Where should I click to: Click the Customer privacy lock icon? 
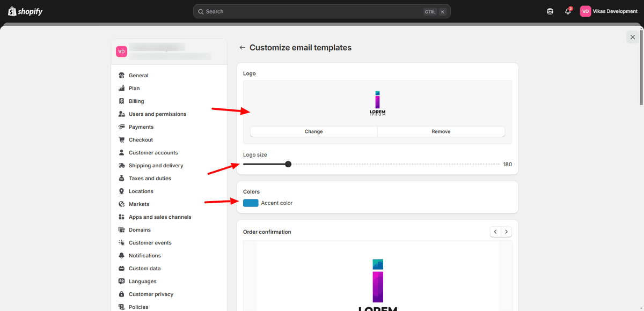tap(122, 294)
